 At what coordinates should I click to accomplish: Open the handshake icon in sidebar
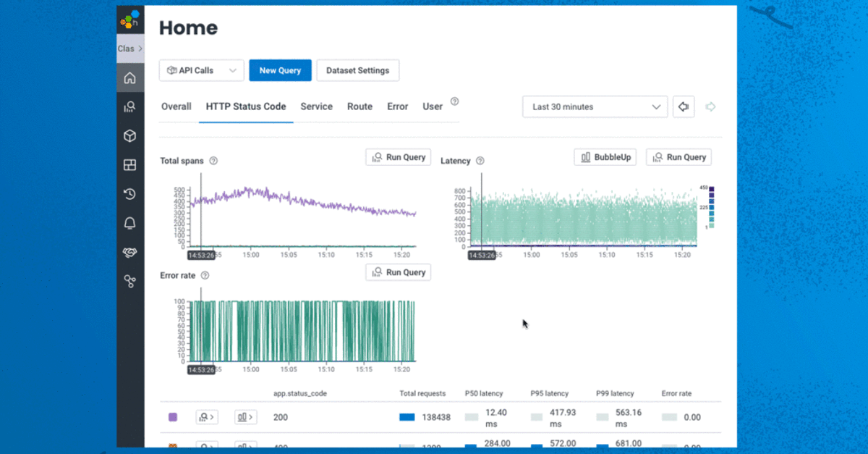click(130, 252)
